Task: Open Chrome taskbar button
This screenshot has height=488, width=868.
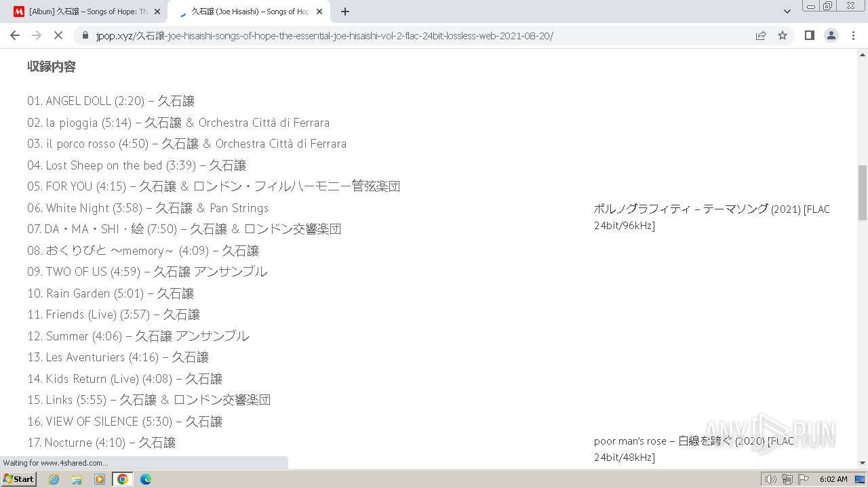Action: [123, 479]
